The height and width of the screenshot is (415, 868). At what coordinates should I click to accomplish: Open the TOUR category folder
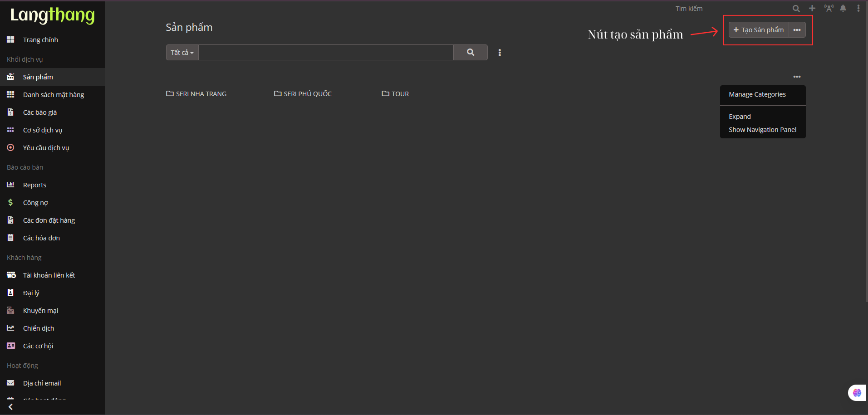tap(396, 94)
